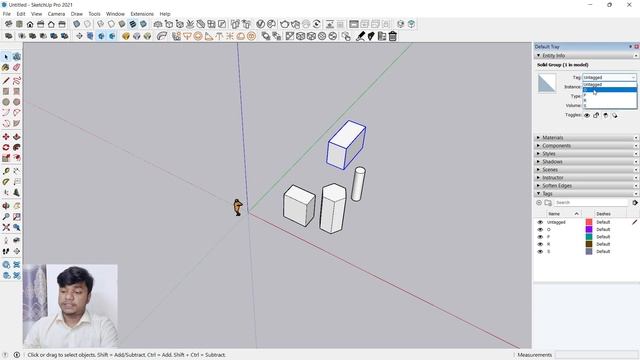
Task: Toggle visibility of Untagged tag
Action: coord(540,222)
